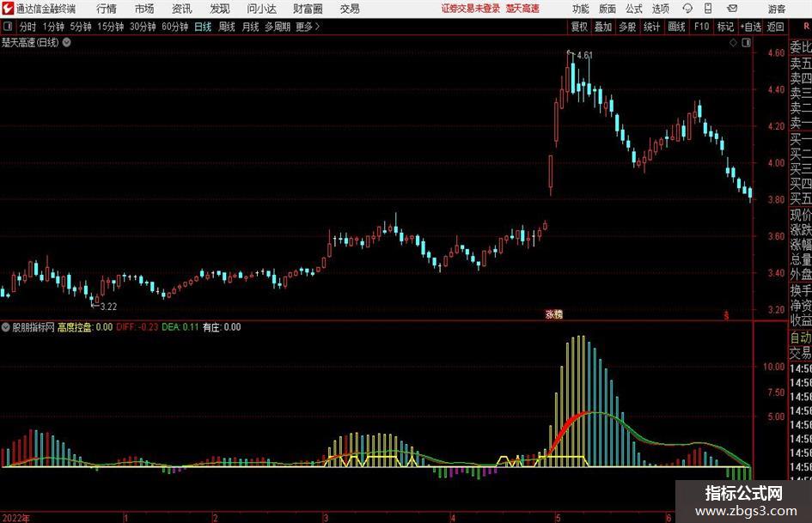
Task: Click the 复权 toolbar button
Action: point(579,27)
